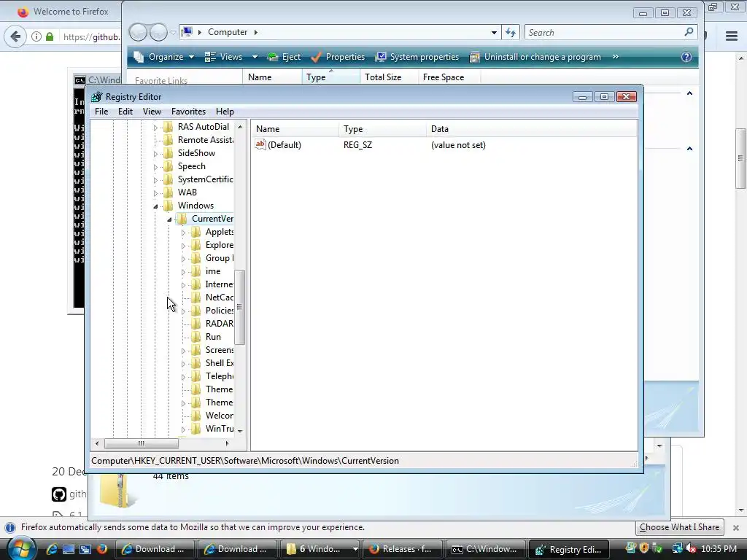Open Organize menu in Computer window
This screenshot has width=747, height=560.
coord(164,57)
